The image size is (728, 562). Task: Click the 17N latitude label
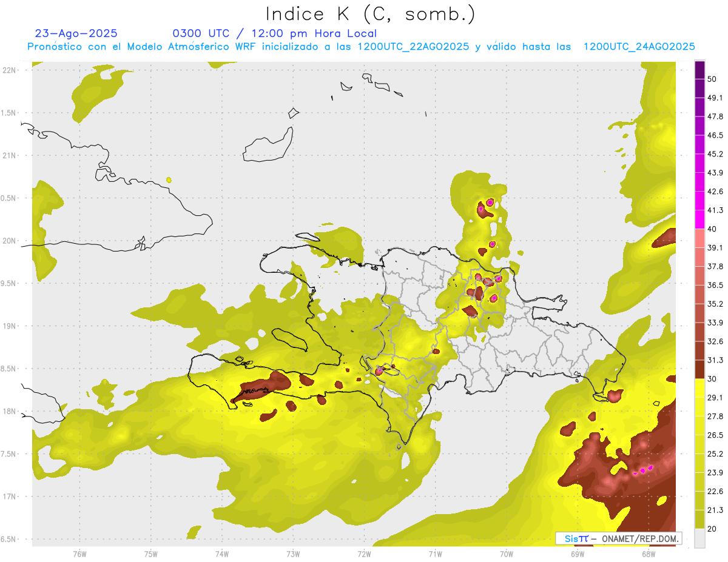tap(10, 497)
